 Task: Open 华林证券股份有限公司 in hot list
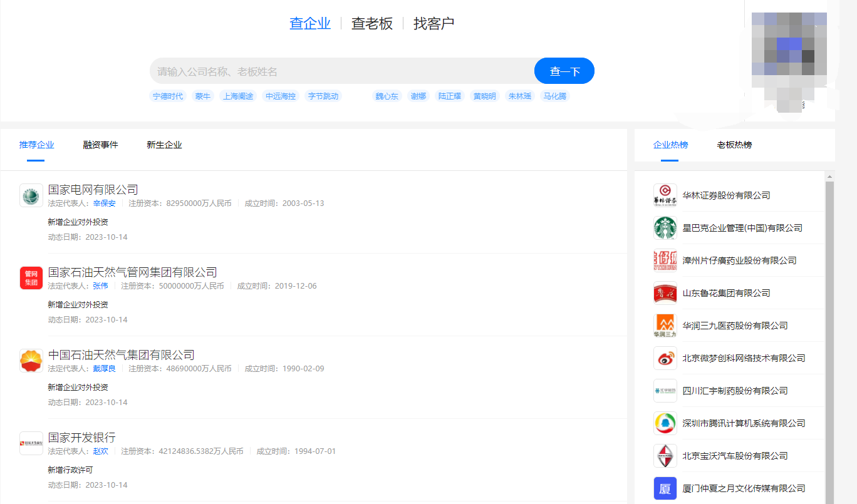coord(727,195)
